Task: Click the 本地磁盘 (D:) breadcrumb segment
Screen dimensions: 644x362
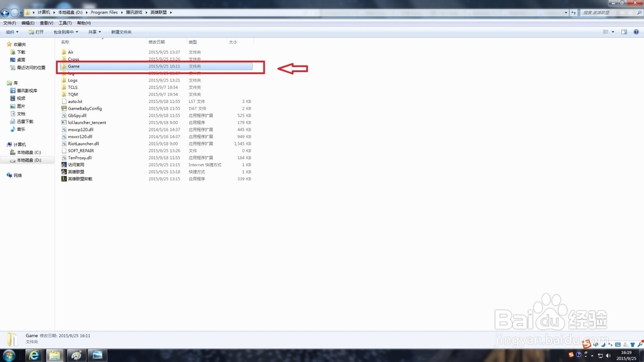Action: click(70, 12)
